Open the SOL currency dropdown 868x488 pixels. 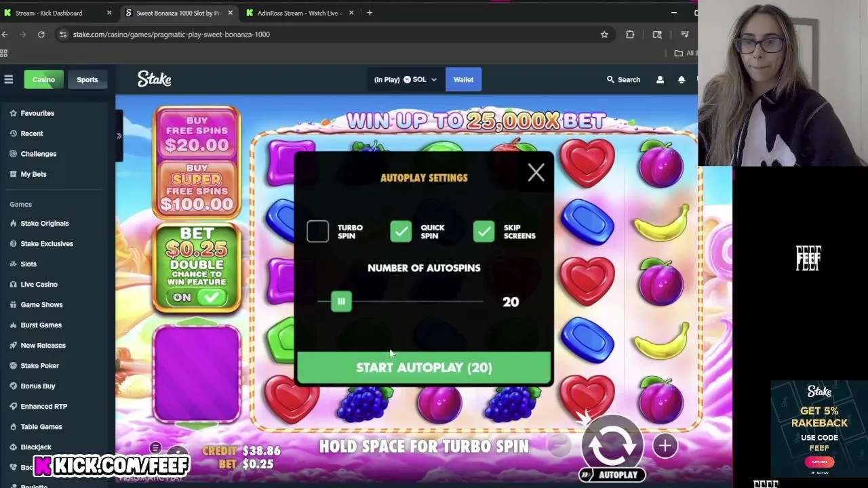pyautogui.click(x=406, y=79)
